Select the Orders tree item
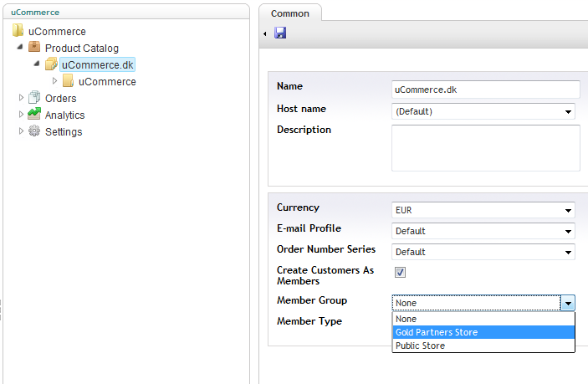The image size is (588, 384). 61,98
